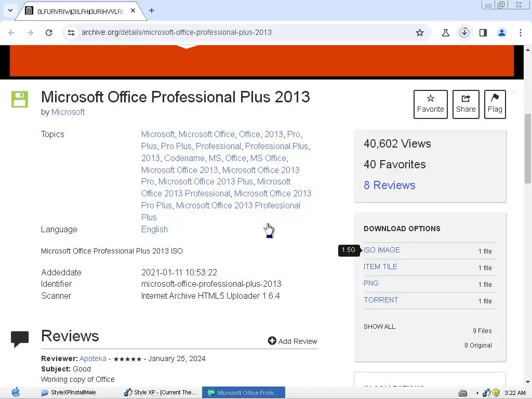Image resolution: width=532 pixels, height=399 pixels.
Task: Open the 'Pro Plus' topic link
Action: [x=176, y=146]
